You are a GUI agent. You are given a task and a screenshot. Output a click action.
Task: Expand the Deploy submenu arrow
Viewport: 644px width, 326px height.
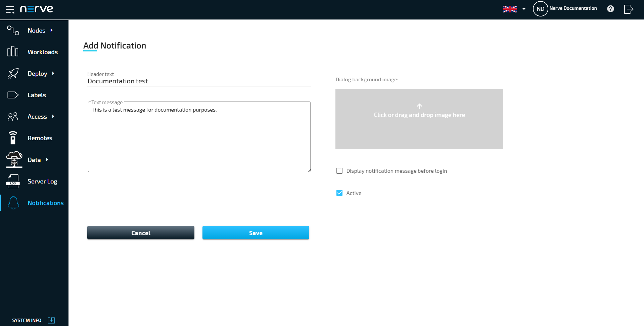coord(53,74)
